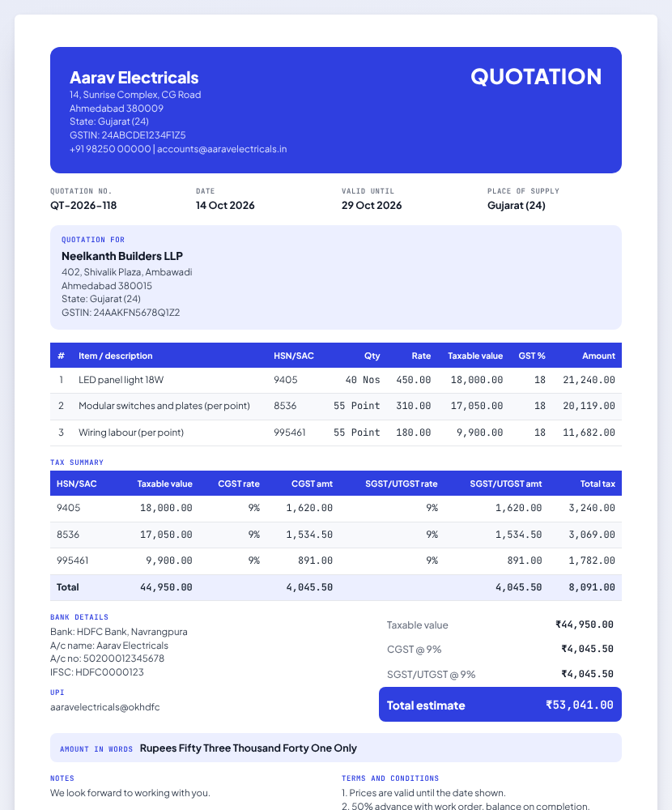672x810 pixels.
Task: Click the GST % column header
Action: tap(532, 356)
